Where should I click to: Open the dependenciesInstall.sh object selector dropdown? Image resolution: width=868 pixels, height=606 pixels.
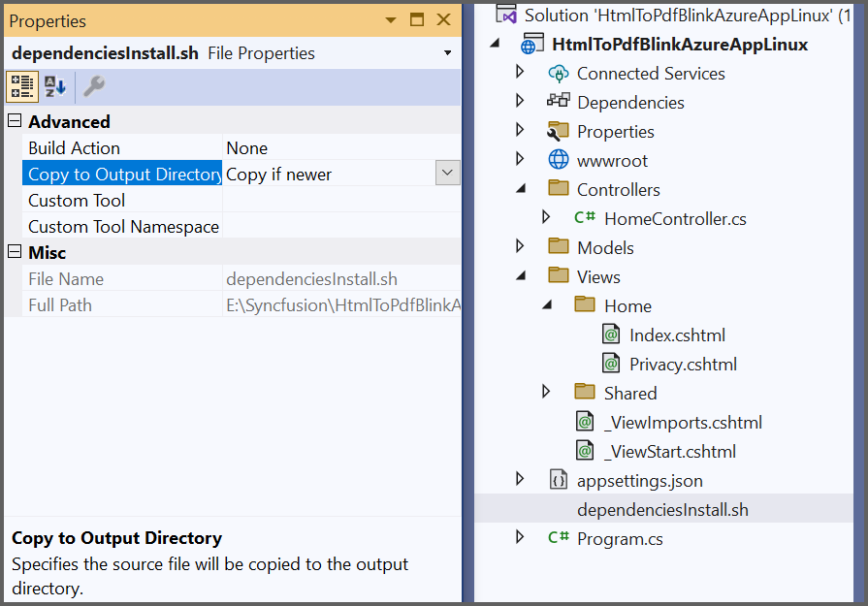coord(447,52)
